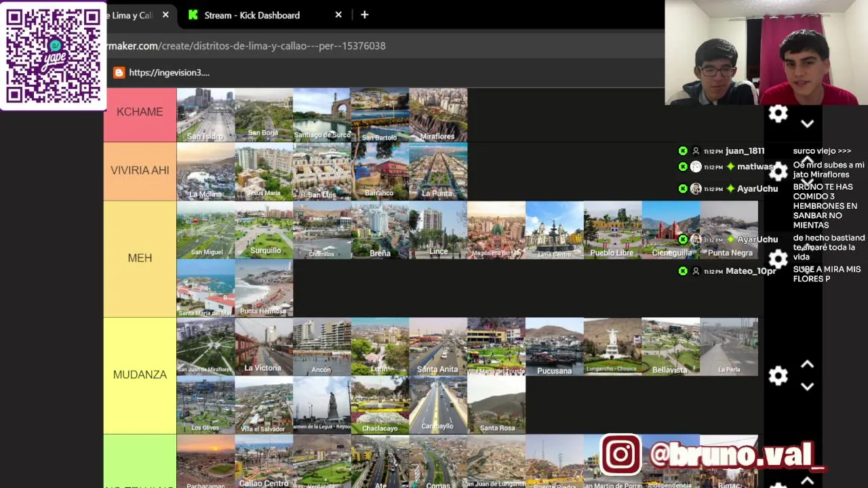Choose the San Miguel tile
This screenshot has height=488, width=868.
pos(205,230)
